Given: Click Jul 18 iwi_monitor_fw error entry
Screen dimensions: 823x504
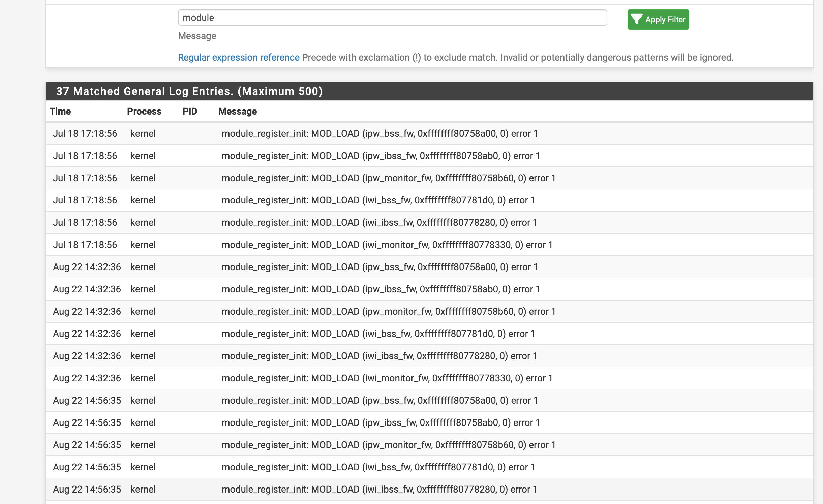Looking at the screenshot, I should (x=387, y=245).
